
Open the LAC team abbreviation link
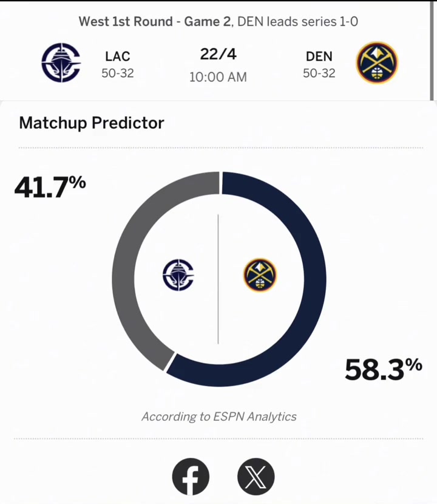118,56
